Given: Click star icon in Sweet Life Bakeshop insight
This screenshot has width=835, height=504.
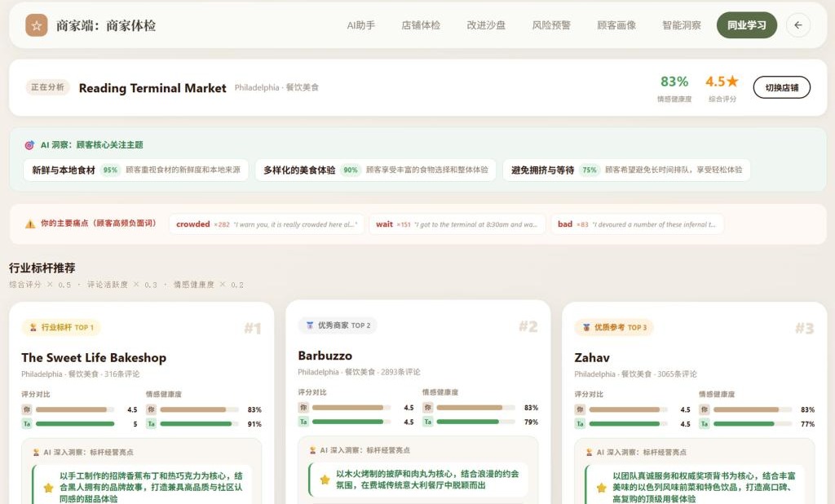Looking at the screenshot, I should 48,488.
